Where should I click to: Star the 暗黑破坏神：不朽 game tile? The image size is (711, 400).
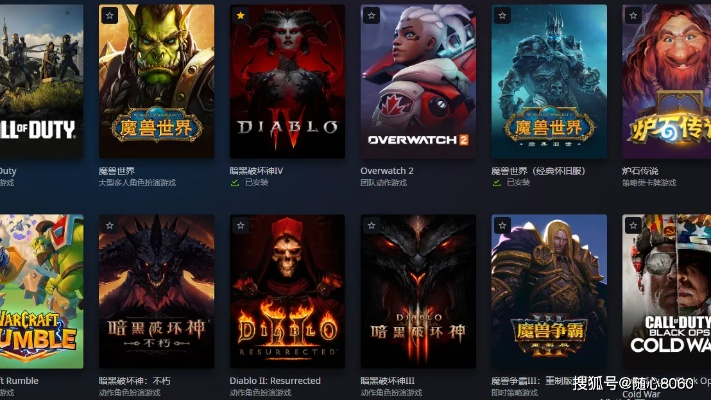pyautogui.click(x=110, y=225)
